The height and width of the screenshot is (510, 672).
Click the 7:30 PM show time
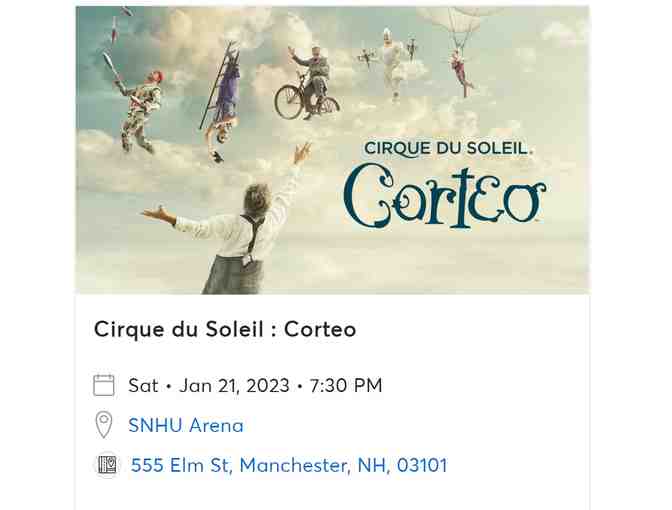(x=345, y=385)
